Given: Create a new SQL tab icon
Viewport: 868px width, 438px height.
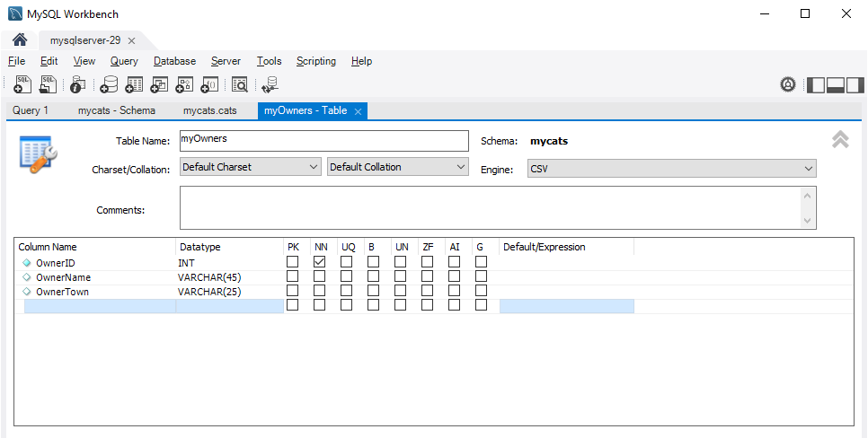Looking at the screenshot, I should click(22, 84).
